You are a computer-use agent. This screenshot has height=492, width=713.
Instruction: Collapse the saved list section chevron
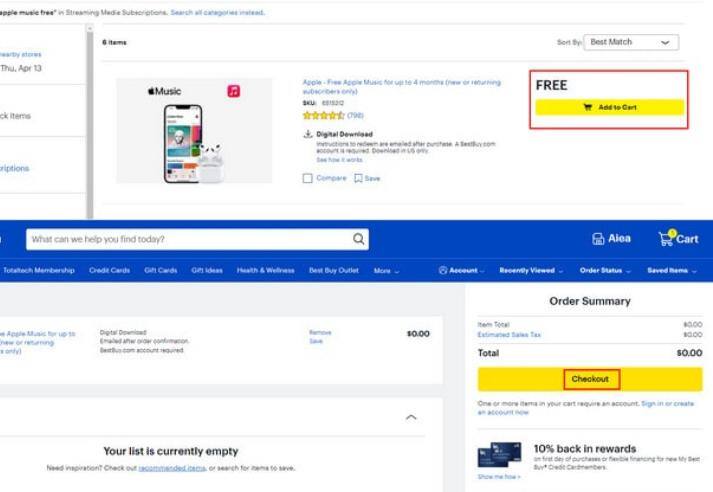coord(410,417)
